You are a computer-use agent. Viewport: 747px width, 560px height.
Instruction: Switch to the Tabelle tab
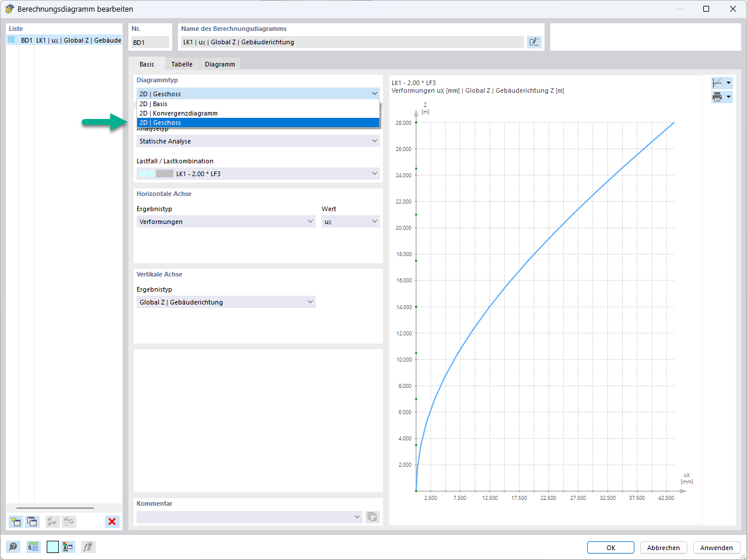click(182, 64)
